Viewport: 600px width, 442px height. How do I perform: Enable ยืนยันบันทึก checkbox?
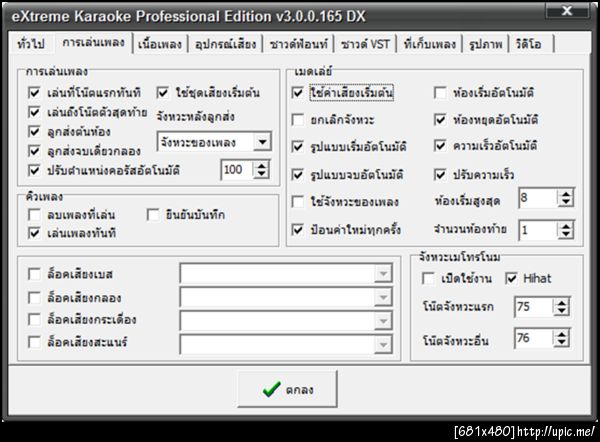click(153, 215)
